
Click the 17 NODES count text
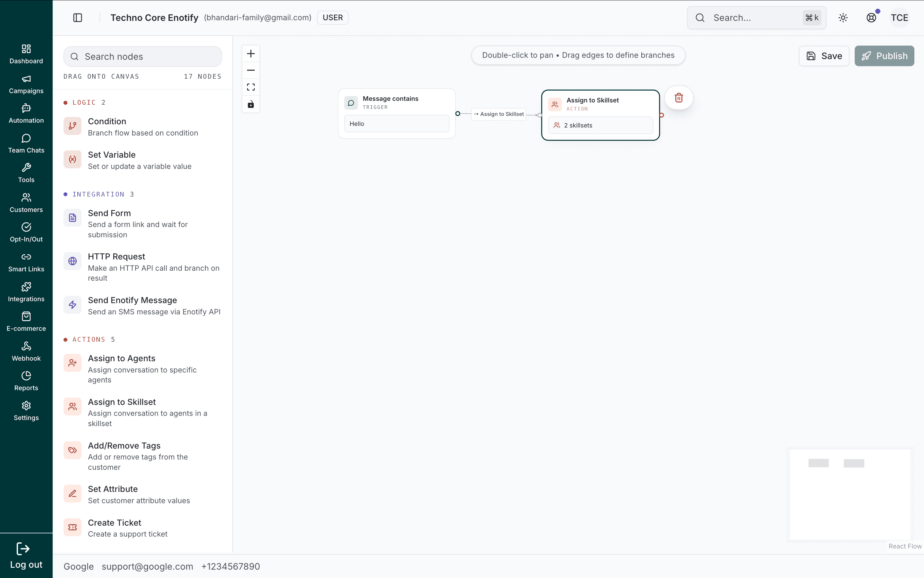pos(202,76)
